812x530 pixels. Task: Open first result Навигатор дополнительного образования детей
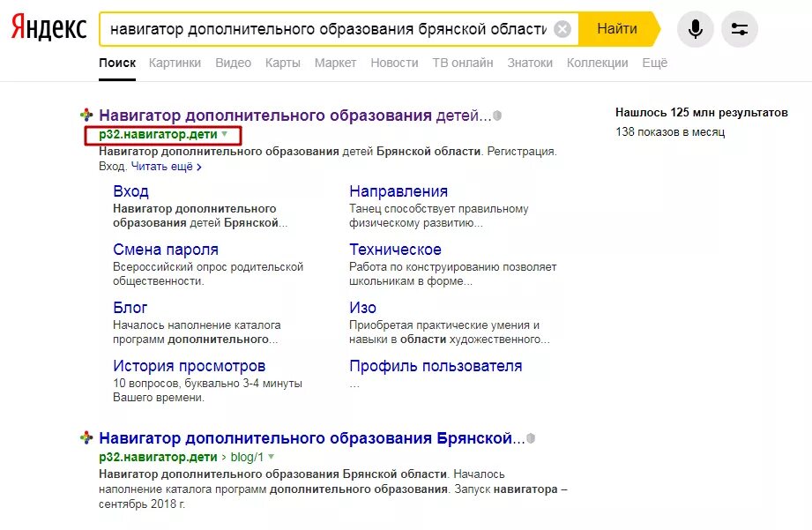tap(294, 115)
